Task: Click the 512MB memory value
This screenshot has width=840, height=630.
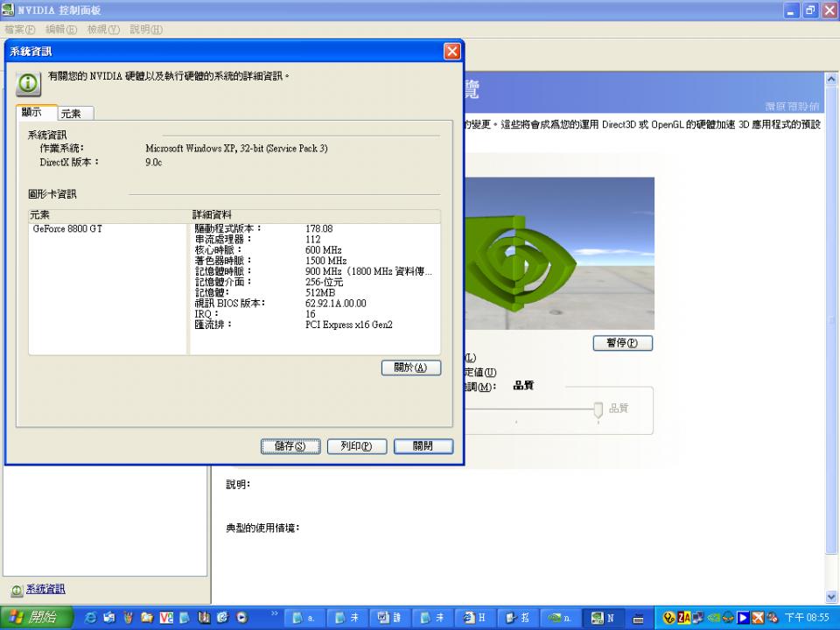Action: (320, 292)
